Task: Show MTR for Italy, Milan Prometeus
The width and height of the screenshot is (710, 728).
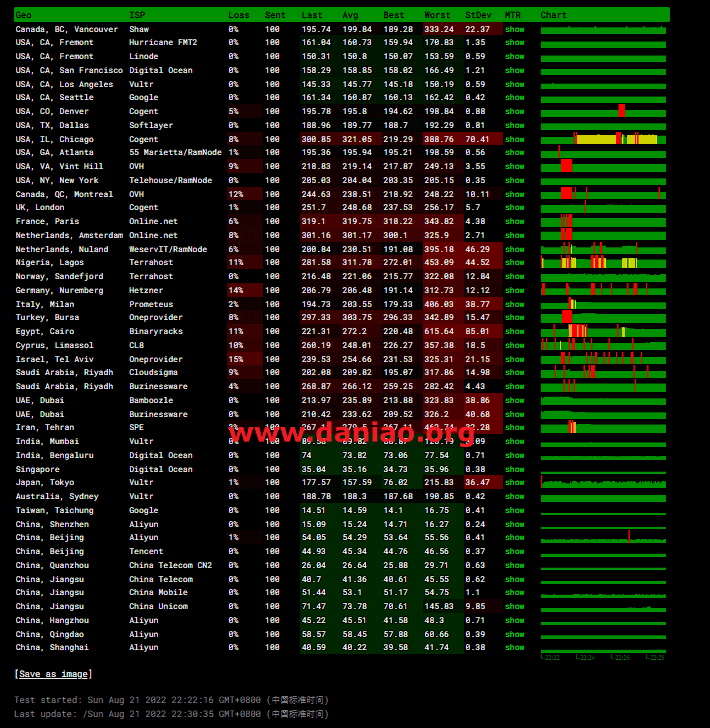Action: click(515, 304)
